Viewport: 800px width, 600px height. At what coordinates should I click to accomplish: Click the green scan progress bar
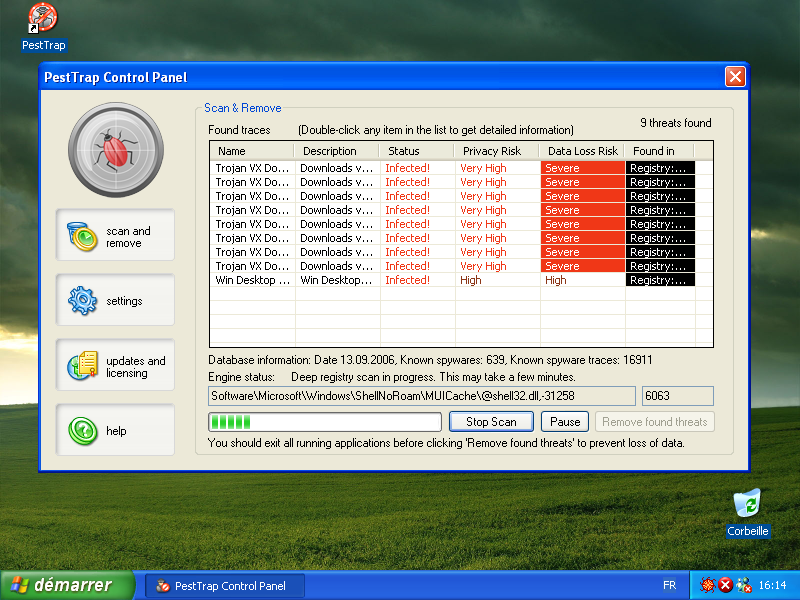point(325,422)
